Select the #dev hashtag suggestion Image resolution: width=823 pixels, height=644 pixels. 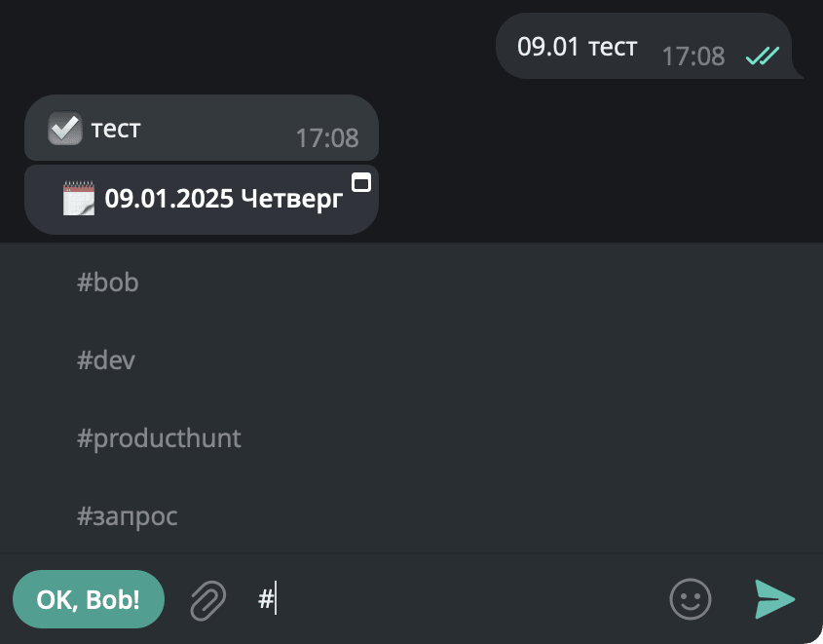(105, 360)
